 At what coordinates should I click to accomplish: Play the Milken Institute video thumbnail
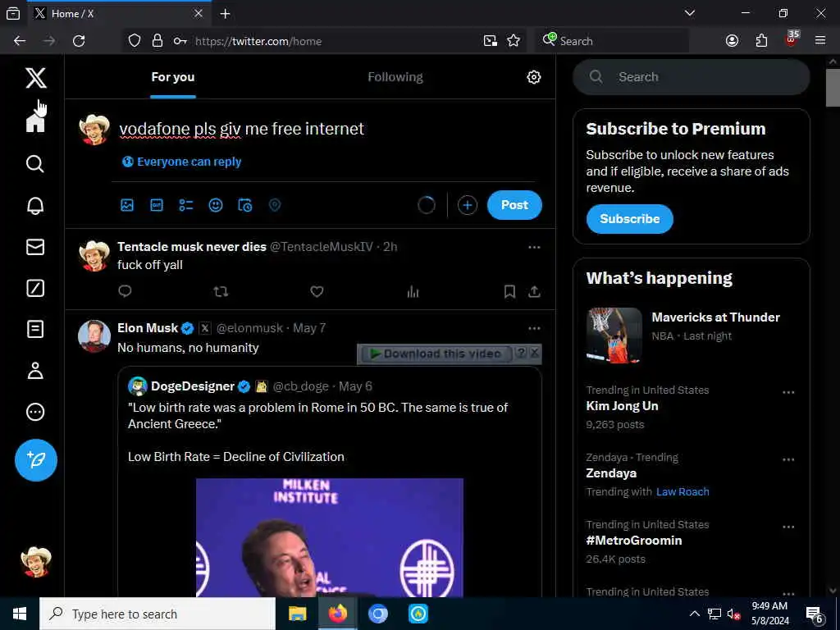point(330,537)
